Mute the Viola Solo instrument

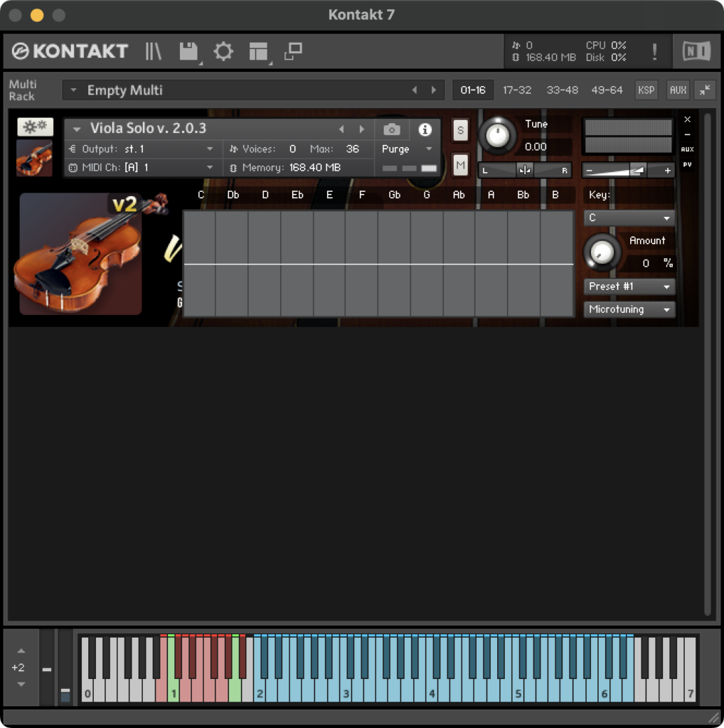click(460, 165)
